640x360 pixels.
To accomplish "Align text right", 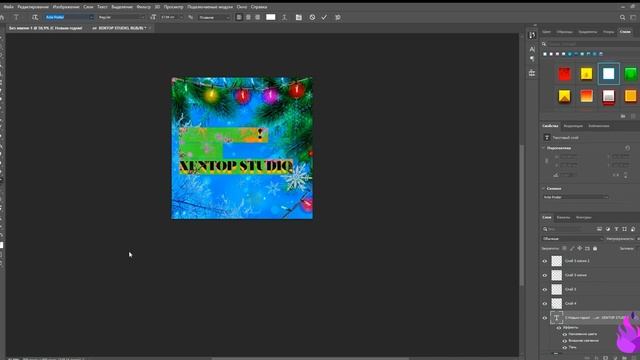I will [x=257, y=17].
